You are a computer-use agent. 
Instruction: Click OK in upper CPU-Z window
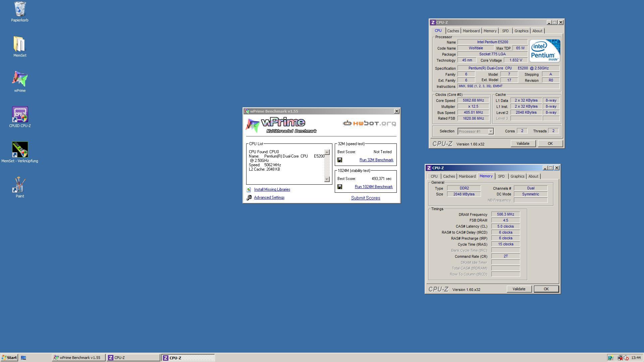click(x=550, y=143)
